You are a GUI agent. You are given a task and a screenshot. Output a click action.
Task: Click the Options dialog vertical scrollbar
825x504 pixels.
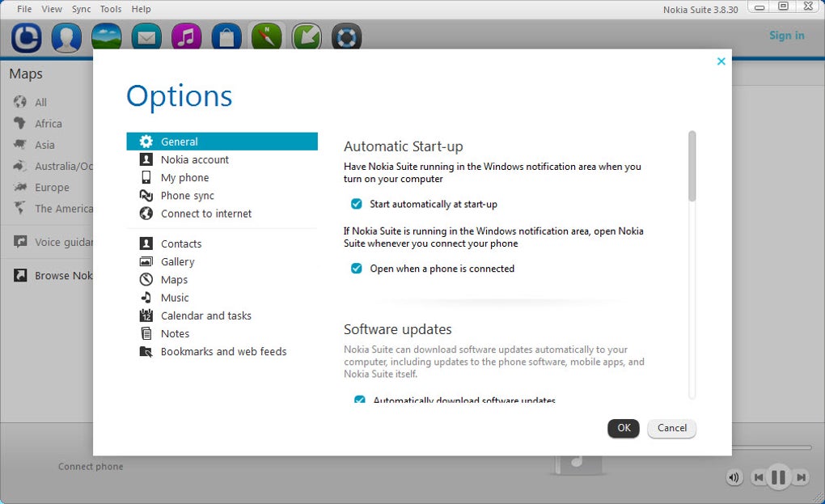coord(692,166)
